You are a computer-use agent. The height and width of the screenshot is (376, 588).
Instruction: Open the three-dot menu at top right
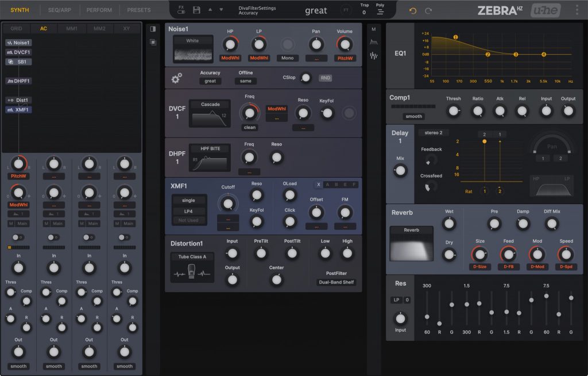(578, 10)
